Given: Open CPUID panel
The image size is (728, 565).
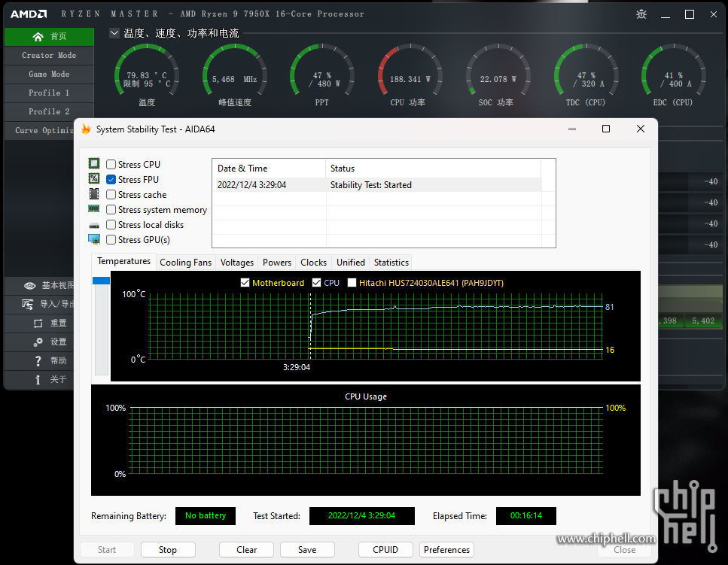Looking at the screenshot, I should pyautogui.click(x=385, y=550).
